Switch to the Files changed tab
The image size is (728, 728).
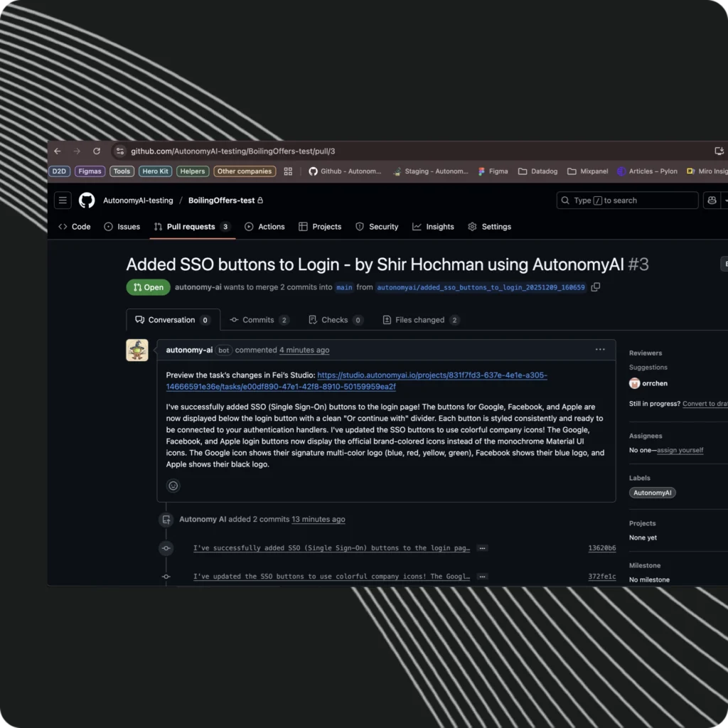421,320
